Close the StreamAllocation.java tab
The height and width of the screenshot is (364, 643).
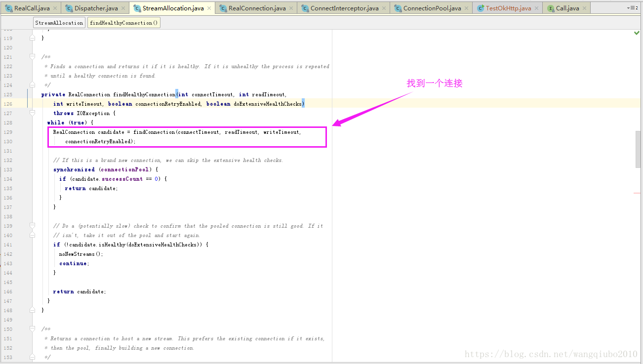(x=209, y=8)
